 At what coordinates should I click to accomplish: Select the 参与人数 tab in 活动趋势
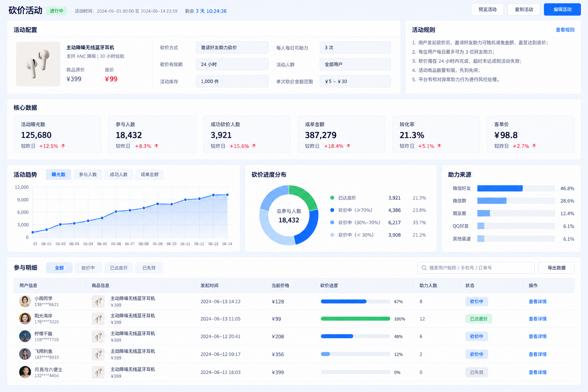point(88,175)
